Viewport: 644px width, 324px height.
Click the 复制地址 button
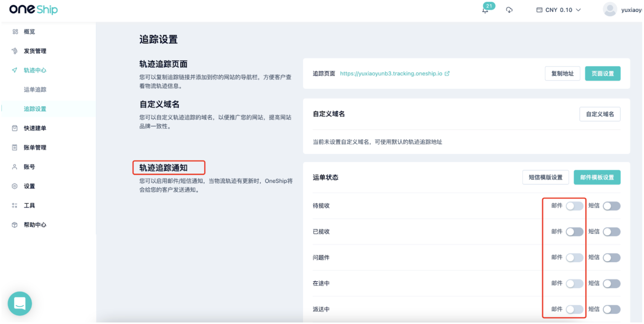[562, 74]
